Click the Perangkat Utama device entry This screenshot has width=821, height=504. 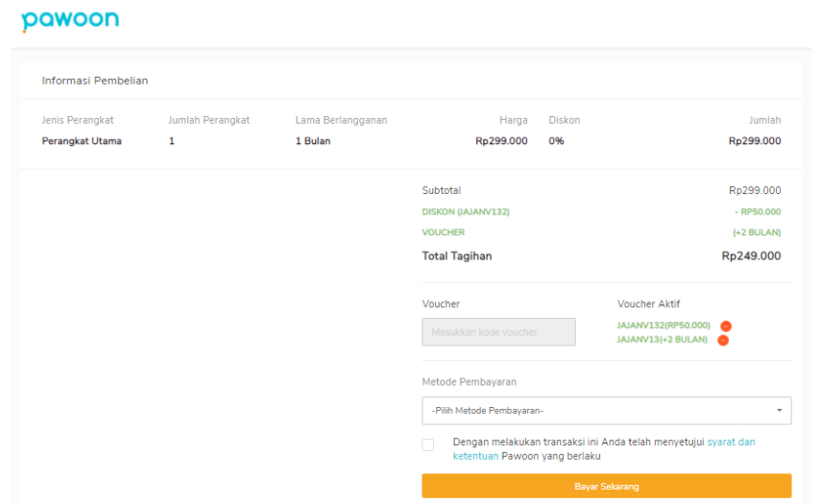pos(82,141)
